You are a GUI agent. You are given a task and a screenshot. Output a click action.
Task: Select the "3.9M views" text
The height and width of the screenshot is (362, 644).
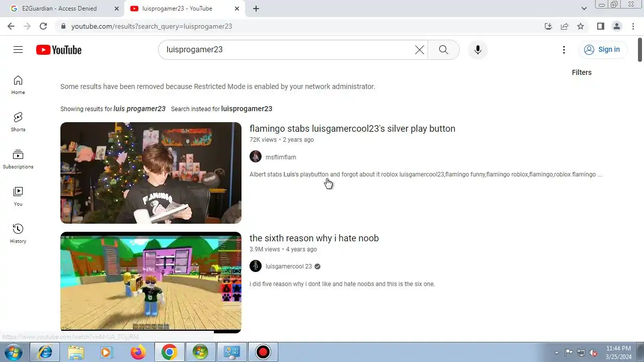tap(265, 249)
